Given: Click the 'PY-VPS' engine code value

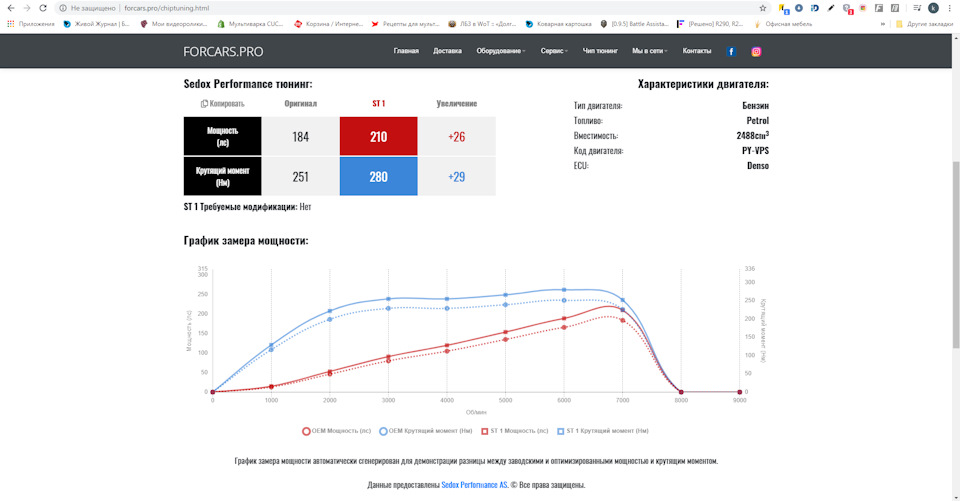Looking at the screenshot, I should [x=756, y=151].
